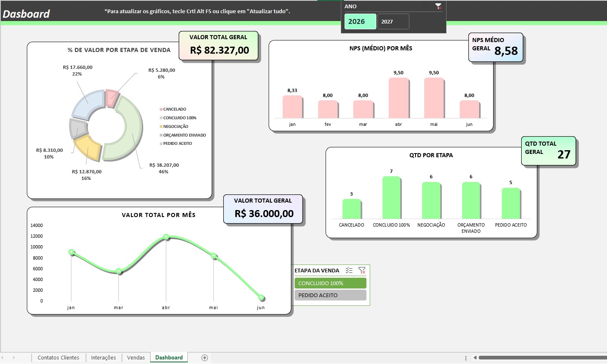The image size is (607, 364).
Task: Click the jun bar in NPS chart
Action: point(470,109)
